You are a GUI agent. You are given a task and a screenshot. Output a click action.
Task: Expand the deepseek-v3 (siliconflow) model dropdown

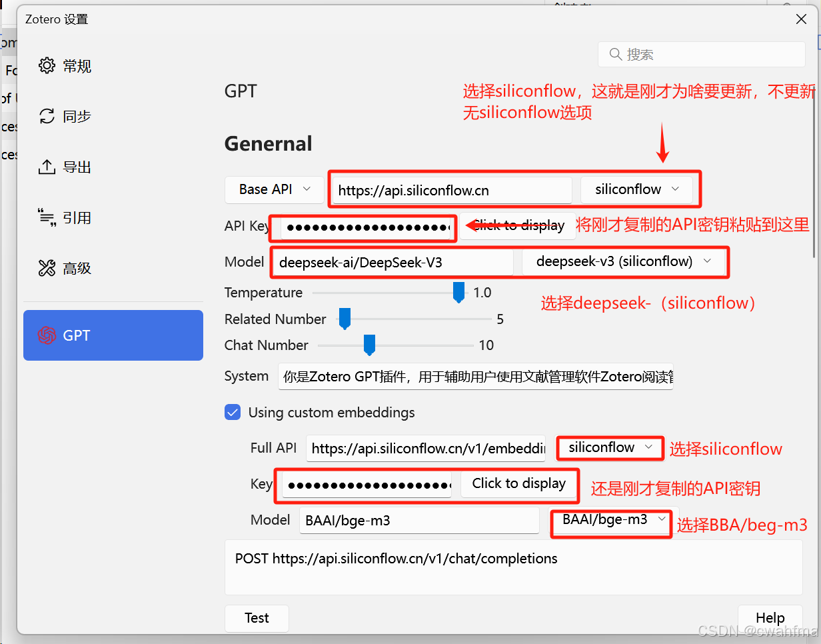click(623, 262)
